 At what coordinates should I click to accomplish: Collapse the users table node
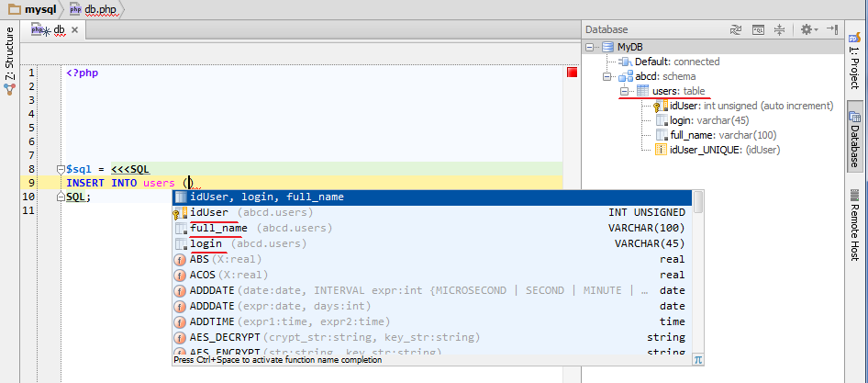[625, 91]
